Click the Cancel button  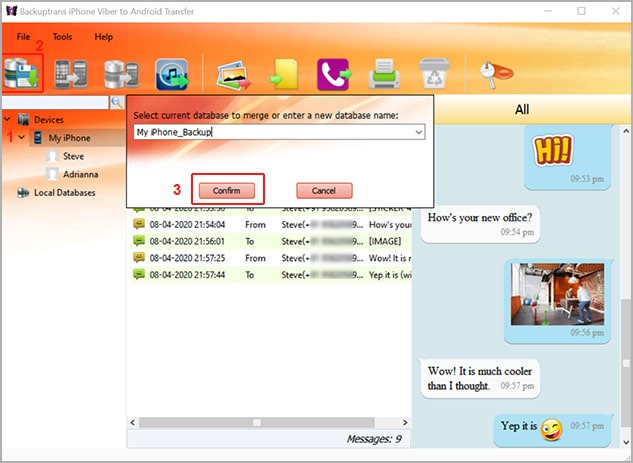[x=324, y=191]
